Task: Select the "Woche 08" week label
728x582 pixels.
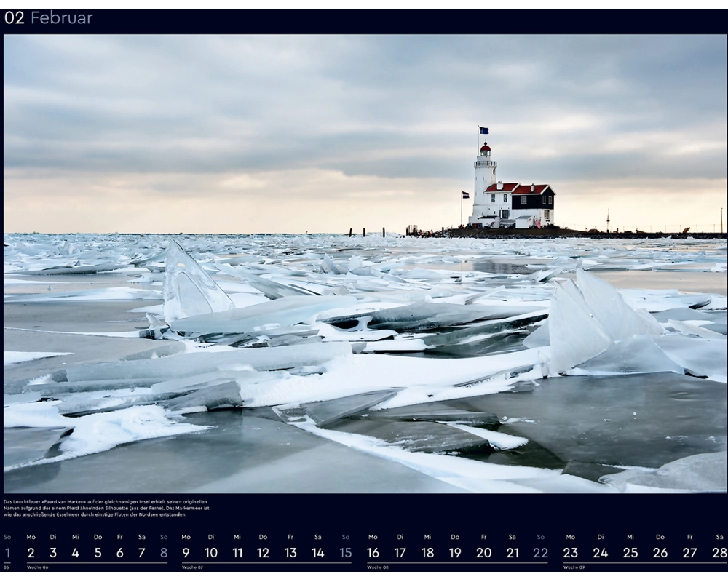Action: [x=378, y=567]
